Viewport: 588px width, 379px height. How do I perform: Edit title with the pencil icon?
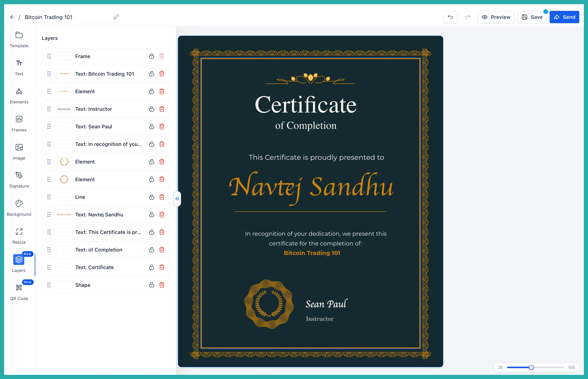coord(116,17)
